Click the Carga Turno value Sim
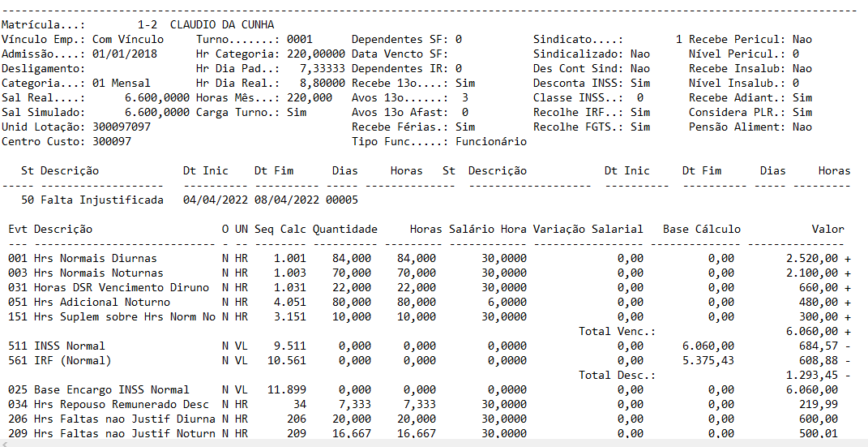The width and height of the screenshot is (868, 447). [297, 113]
